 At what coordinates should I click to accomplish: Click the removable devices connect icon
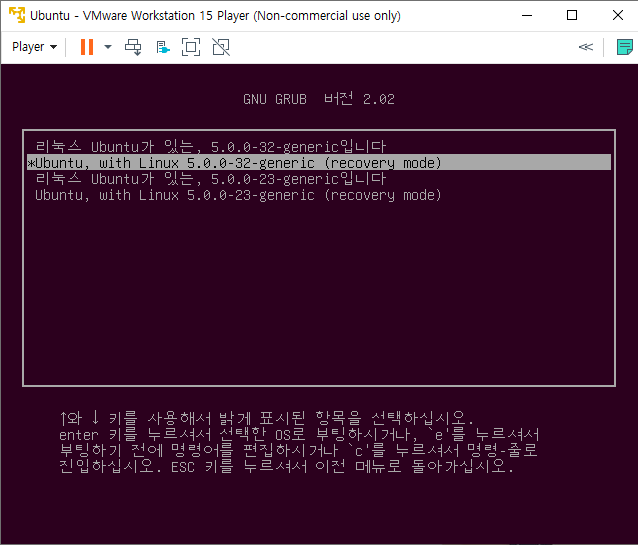coord(163,47)
